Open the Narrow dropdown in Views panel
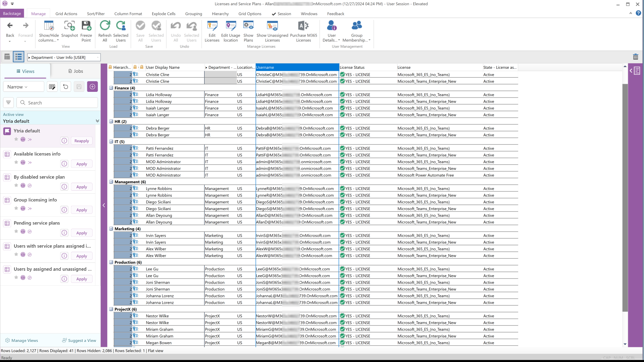644x362 pixels. [x=23, y=87]
